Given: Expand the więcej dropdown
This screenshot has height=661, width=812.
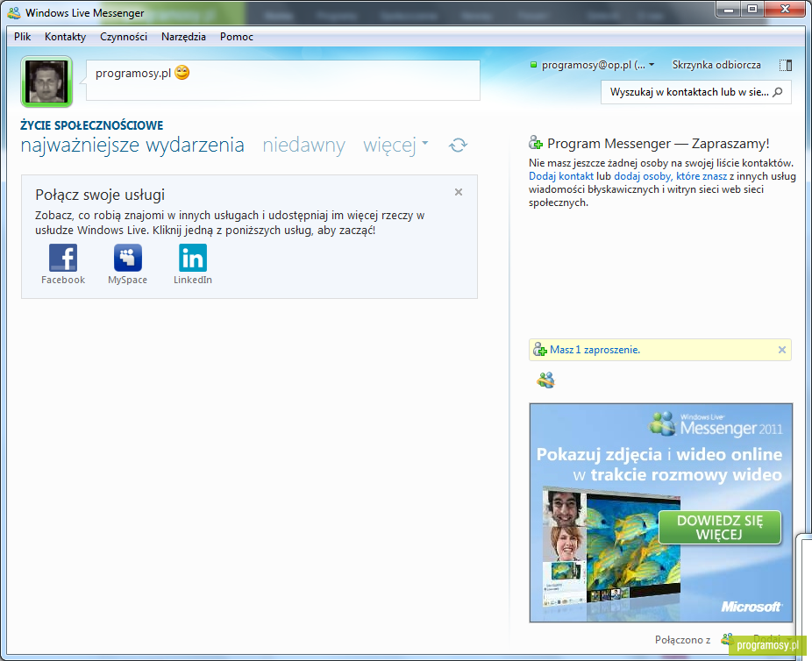Looking at the screenshot, I should click(x=395, y=145).
